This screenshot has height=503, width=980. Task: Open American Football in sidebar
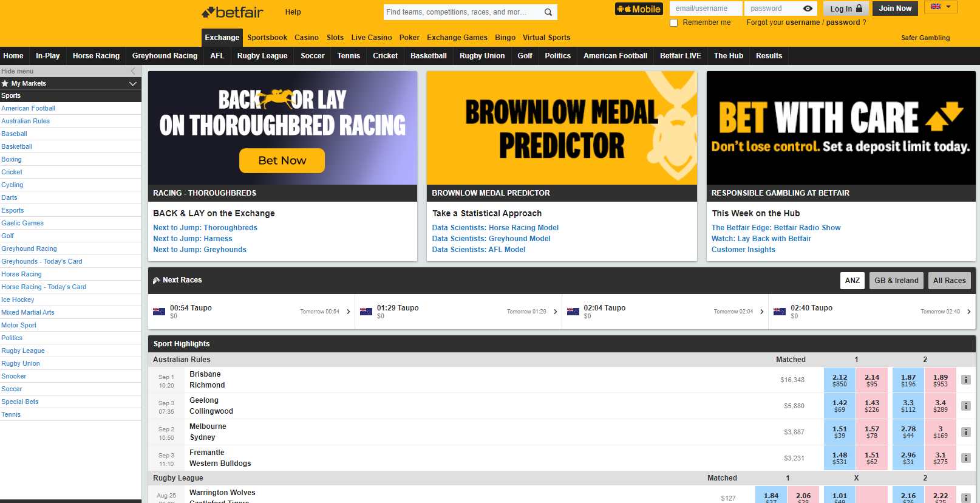[28, 108]
